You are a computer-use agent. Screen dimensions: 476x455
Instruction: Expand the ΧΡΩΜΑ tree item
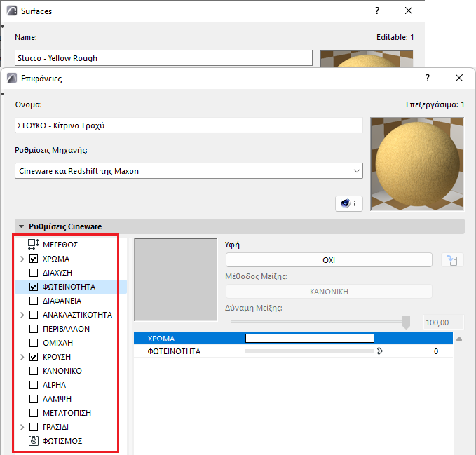coord(22,259)
